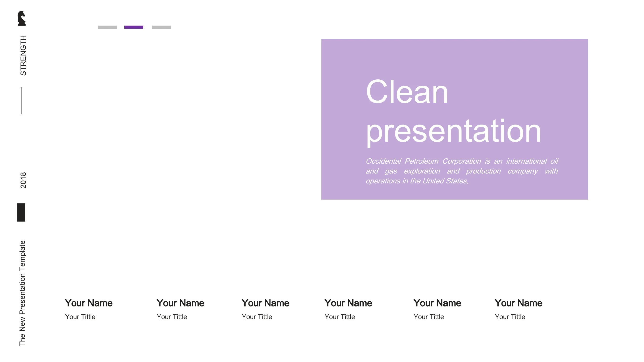Click the purple middle indicator bar

pos(134,27)
